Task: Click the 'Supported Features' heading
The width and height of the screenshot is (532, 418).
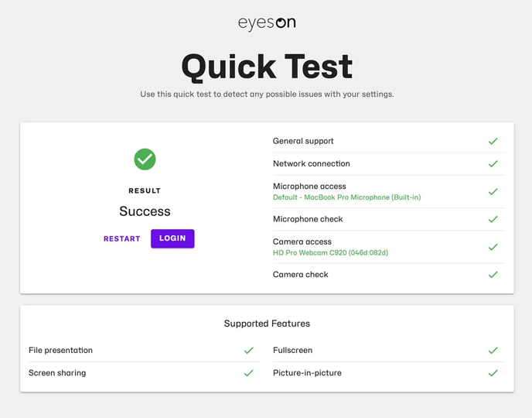Action: click(x=267, y=324)
